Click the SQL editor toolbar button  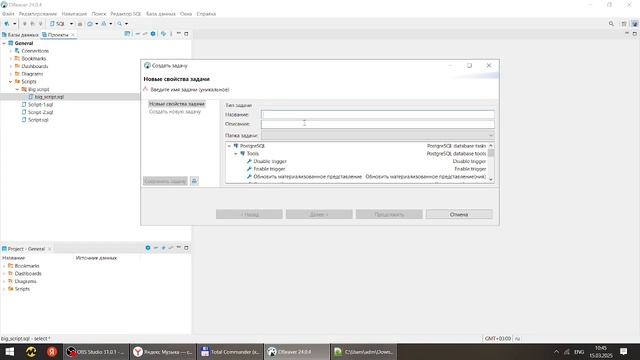(x=58, y=24)
